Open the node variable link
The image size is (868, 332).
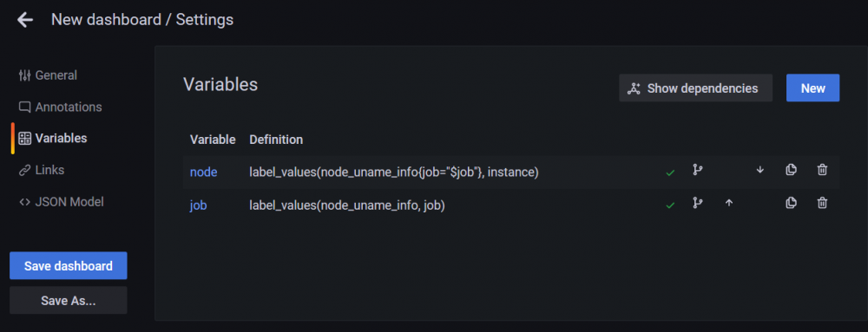(x=203, y=173)
